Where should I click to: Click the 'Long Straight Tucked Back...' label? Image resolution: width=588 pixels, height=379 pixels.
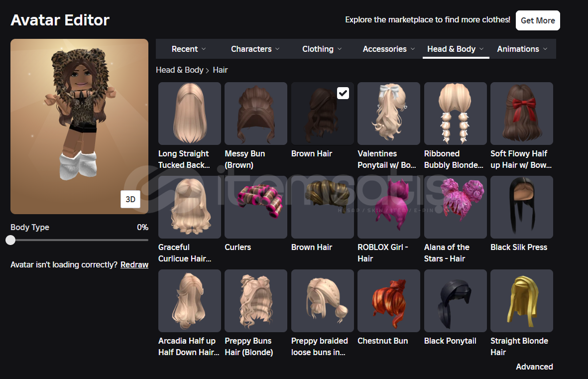[x=184, y=159]
